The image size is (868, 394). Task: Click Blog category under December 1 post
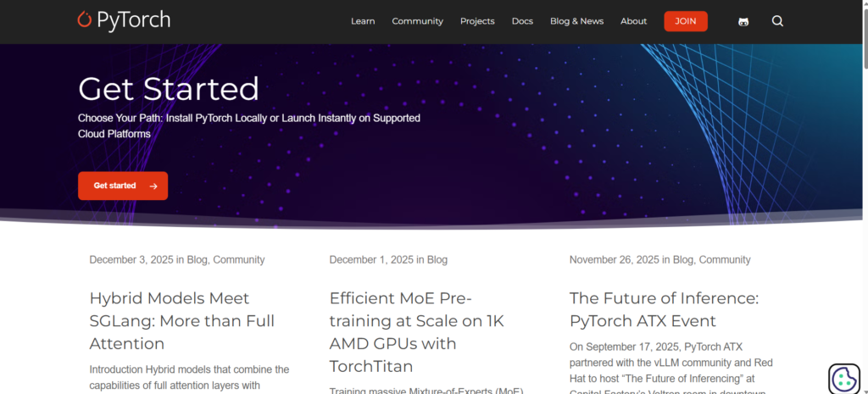click(x=437, y=259)
